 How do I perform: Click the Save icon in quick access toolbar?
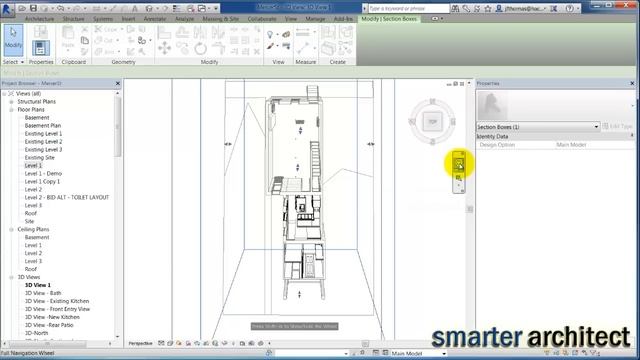click(33, 8)
